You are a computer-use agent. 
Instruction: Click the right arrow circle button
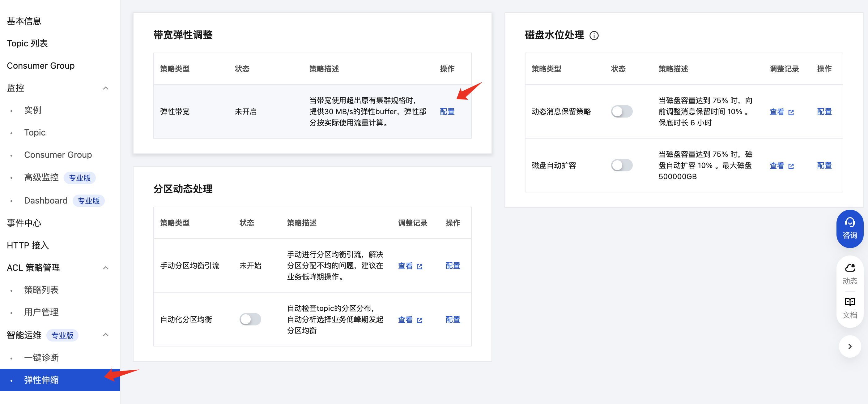(849, 346)
